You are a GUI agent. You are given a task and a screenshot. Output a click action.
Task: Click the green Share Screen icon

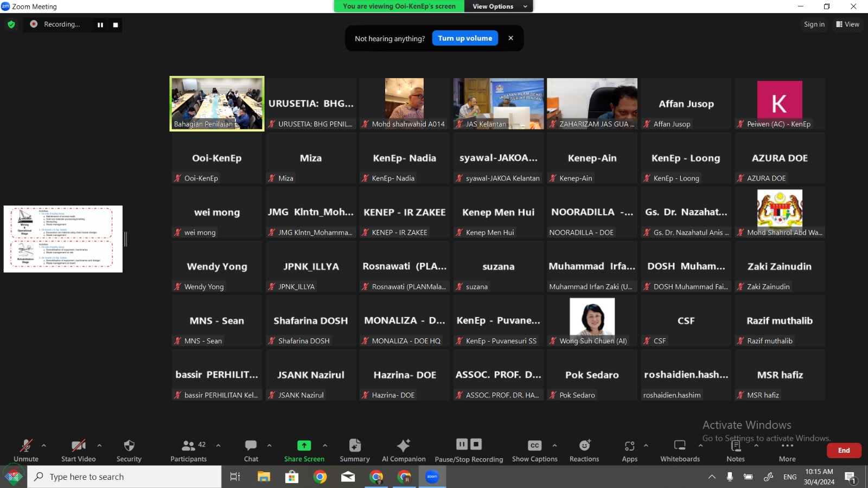tap(304, 446)
